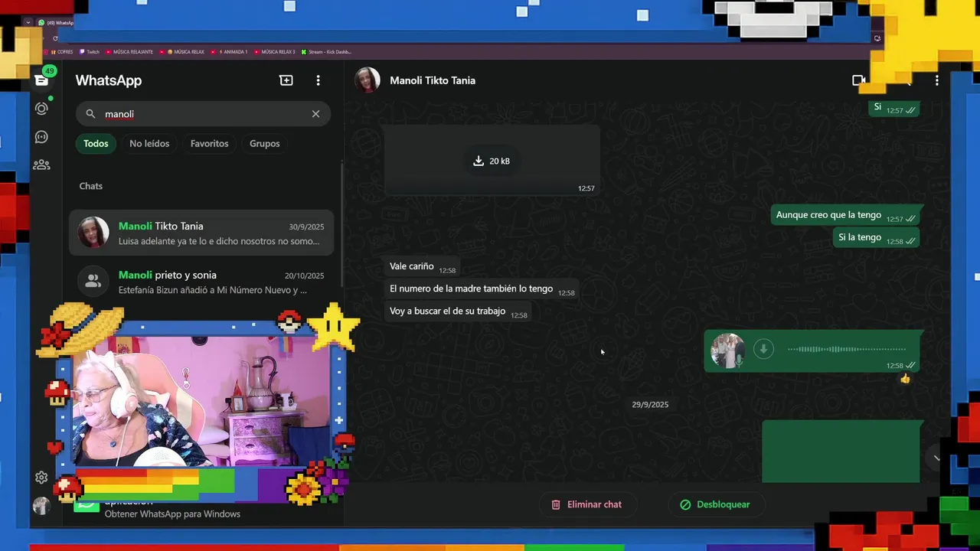The height and width of the screenshot is (551, 980).
Task: Click the install app icon in the address bar
Action: (877, 37)
